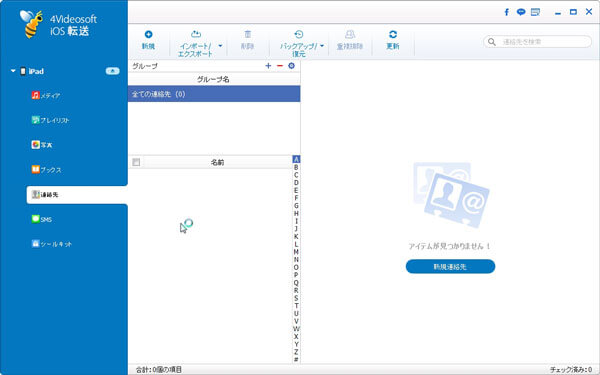The image size is (600, 375).
Task: Click the 新規 new contact toolbar icon
Action: [148, 34]
